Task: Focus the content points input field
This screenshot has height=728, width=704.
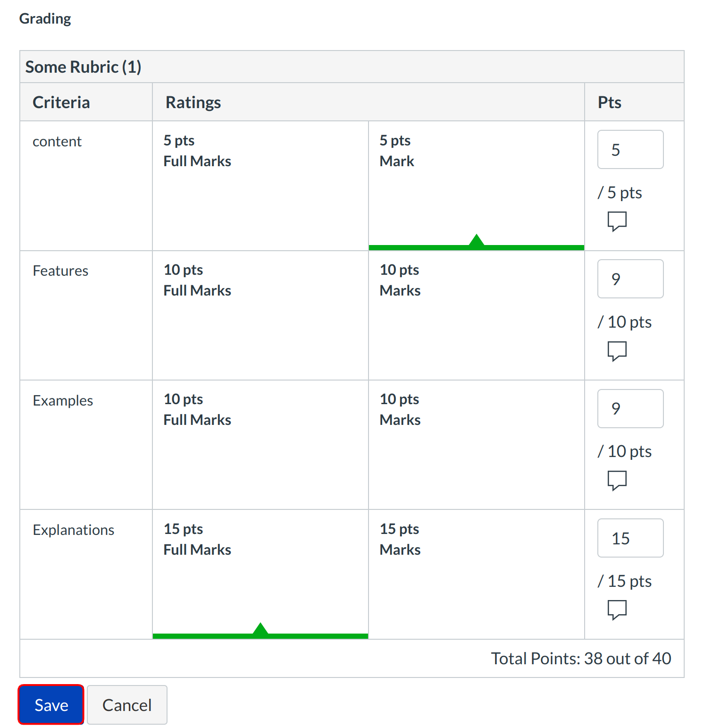Action: pyautogui.click(x=630, y=150)
